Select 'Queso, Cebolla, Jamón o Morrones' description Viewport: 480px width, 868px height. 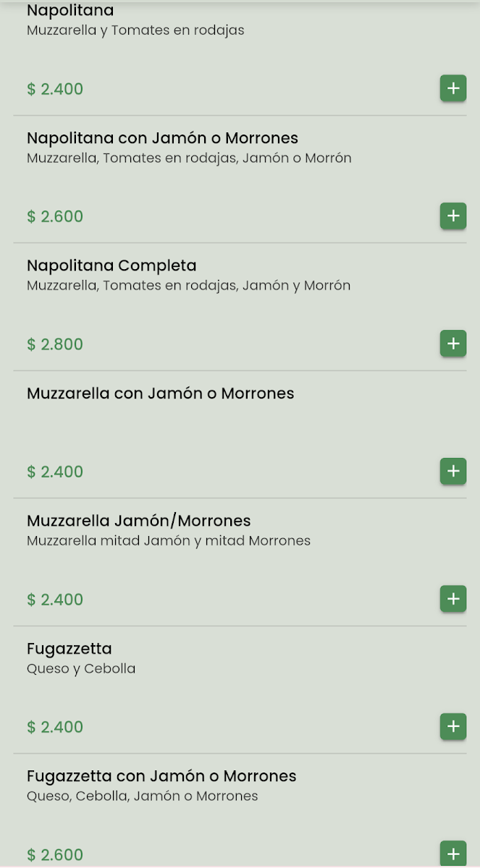pos(143,796)
